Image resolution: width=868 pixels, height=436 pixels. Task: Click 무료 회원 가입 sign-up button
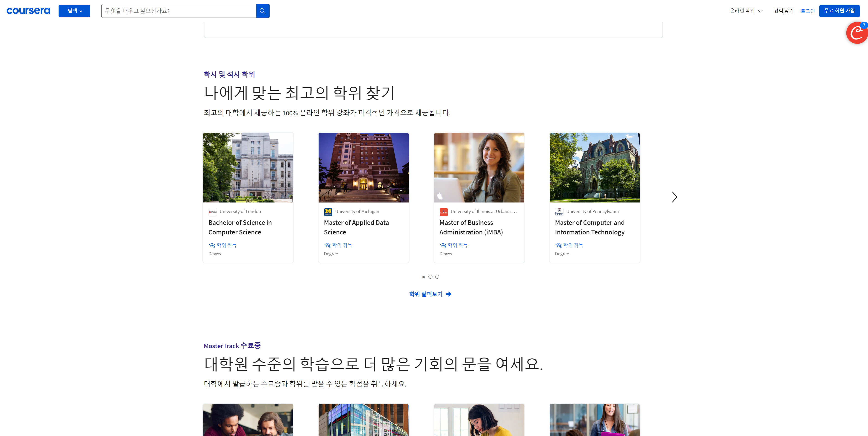(839, 11)
